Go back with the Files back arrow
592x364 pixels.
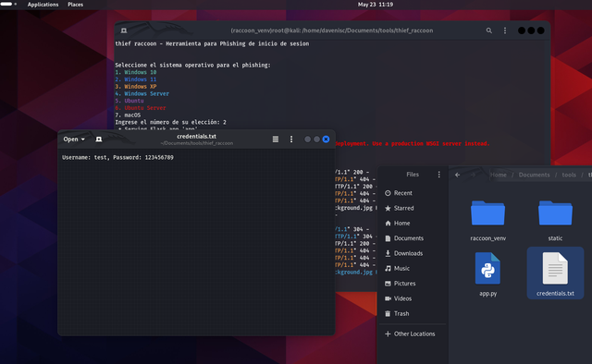[458, 175]
